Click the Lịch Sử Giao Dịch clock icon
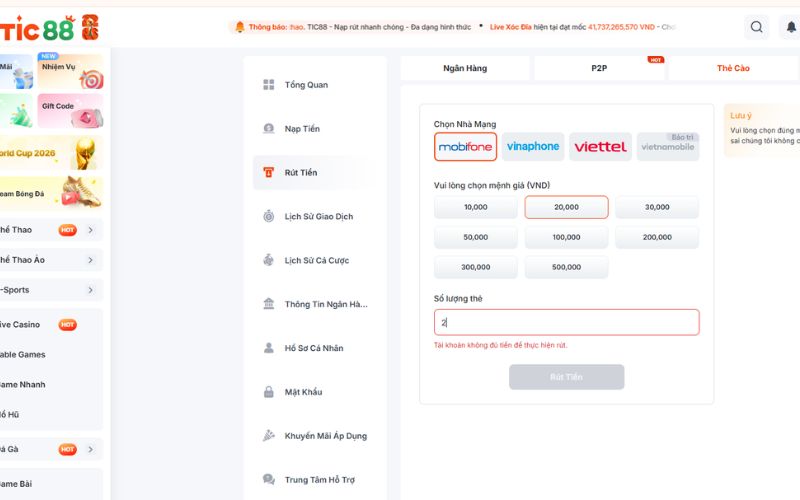The width and height of the screenshot is (800, 500). tap(269, 216)
